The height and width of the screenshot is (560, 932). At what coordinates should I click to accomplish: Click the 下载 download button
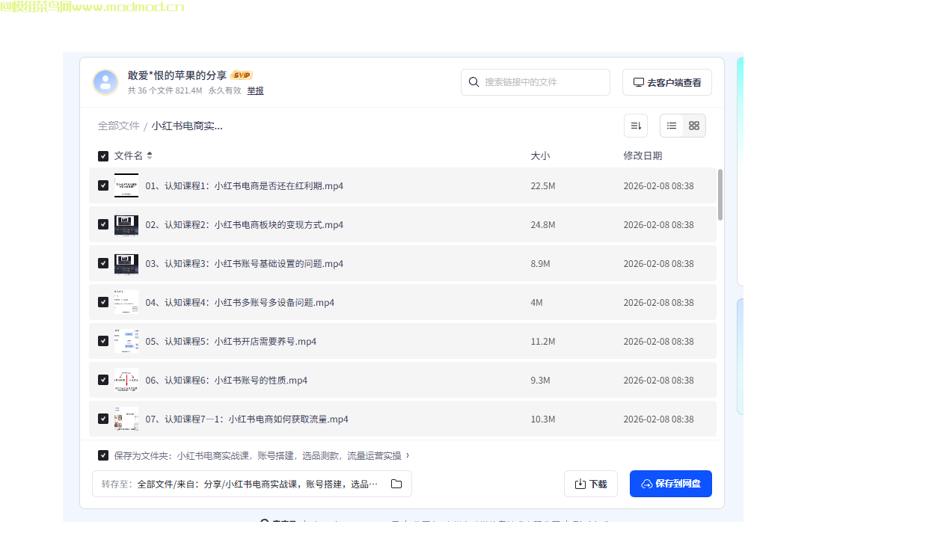(x=590, y=484)
